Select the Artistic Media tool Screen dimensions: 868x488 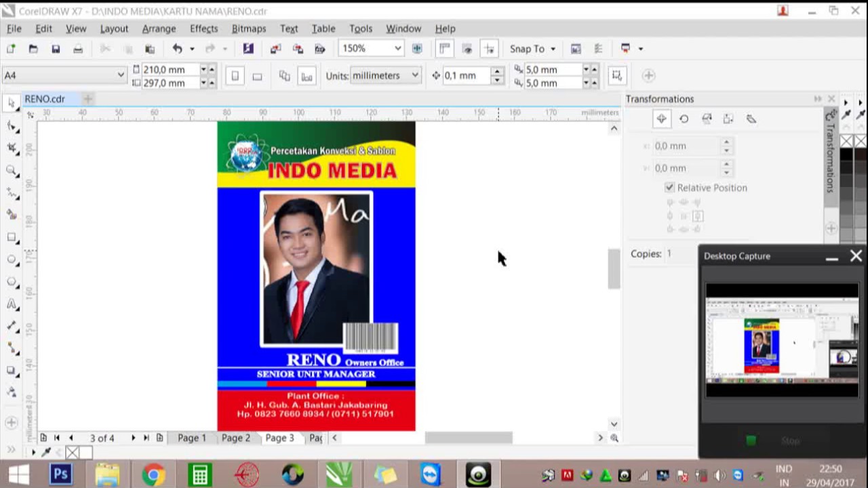[12, 215]
